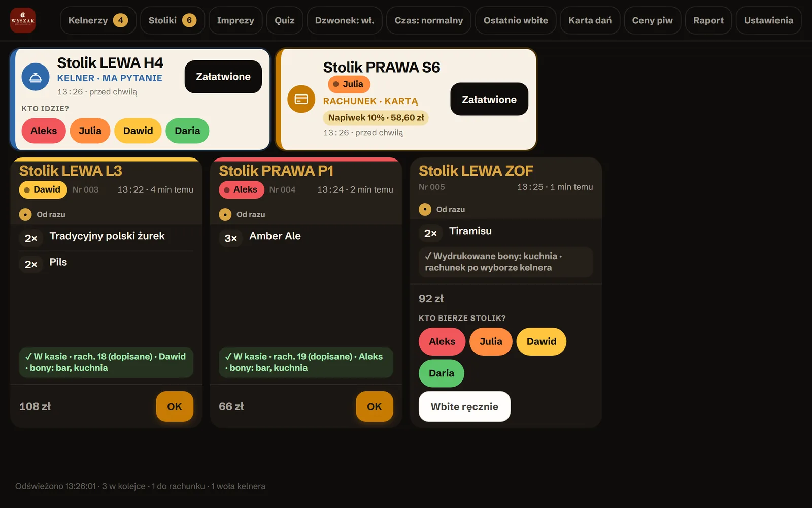Click the Wyszak logo in the top bar

click(23, 20)
